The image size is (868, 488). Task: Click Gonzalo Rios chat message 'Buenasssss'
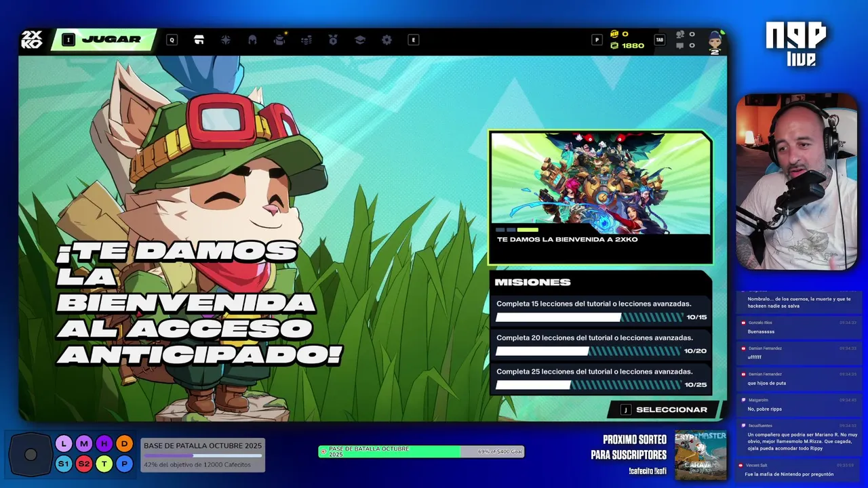click(799, 327)
